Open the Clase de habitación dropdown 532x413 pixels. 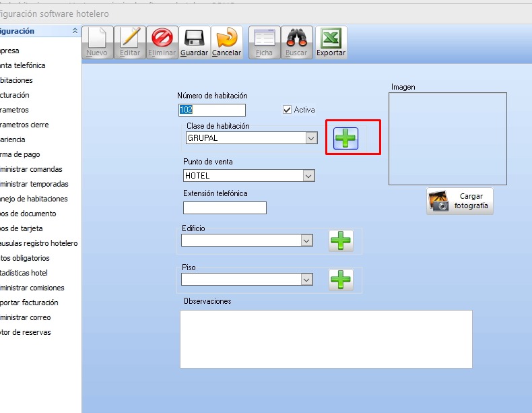coord(310,138)
